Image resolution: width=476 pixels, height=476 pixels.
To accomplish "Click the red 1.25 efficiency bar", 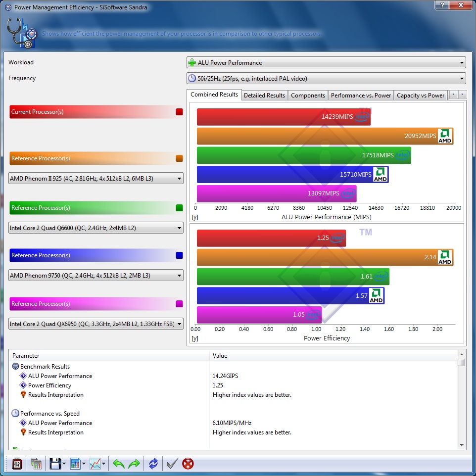I will click(271, 238).
